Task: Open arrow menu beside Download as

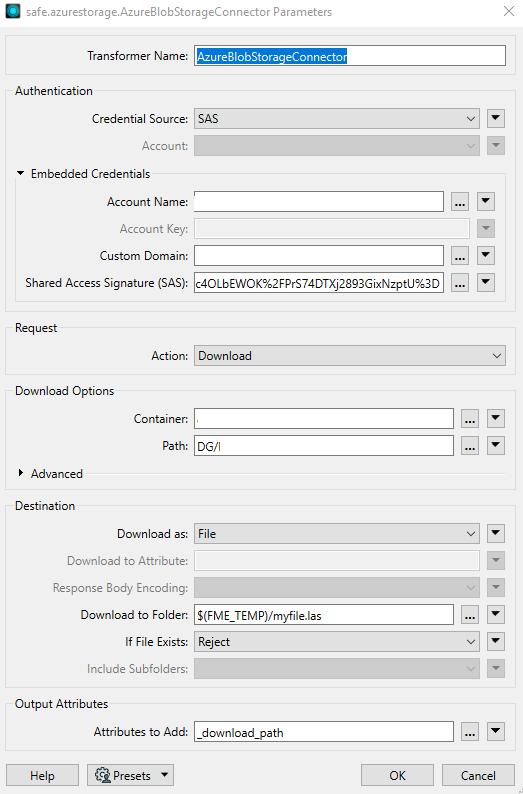Action: (x=496, y=534)
